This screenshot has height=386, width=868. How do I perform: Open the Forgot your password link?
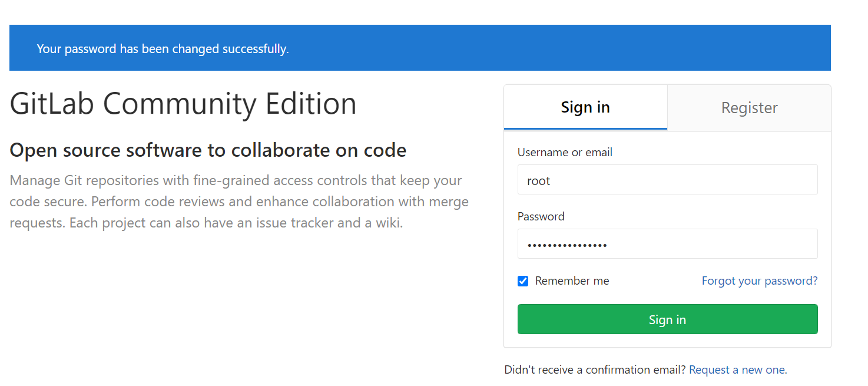[759, 281]
